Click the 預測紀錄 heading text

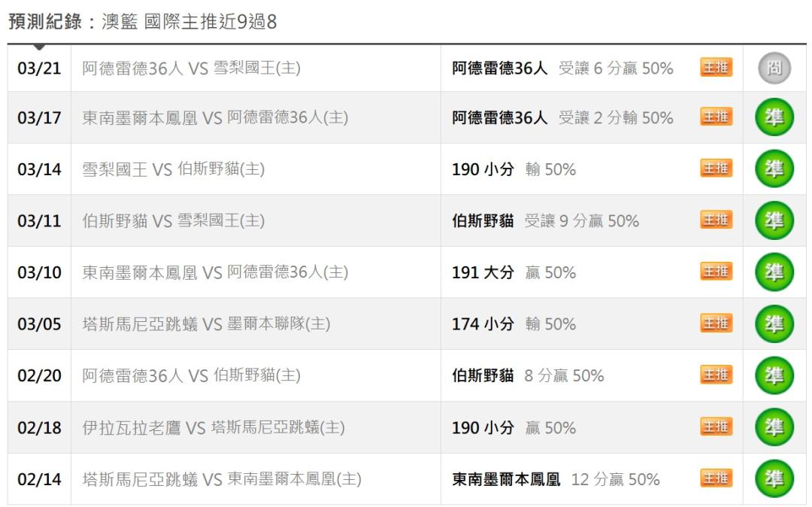click(44, 22)
